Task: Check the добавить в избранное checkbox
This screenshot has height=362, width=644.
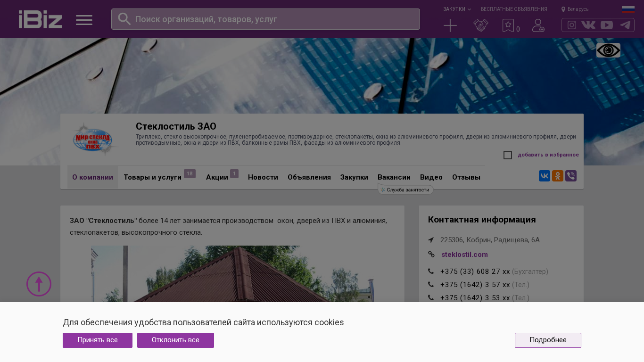Action: (508, 155)
